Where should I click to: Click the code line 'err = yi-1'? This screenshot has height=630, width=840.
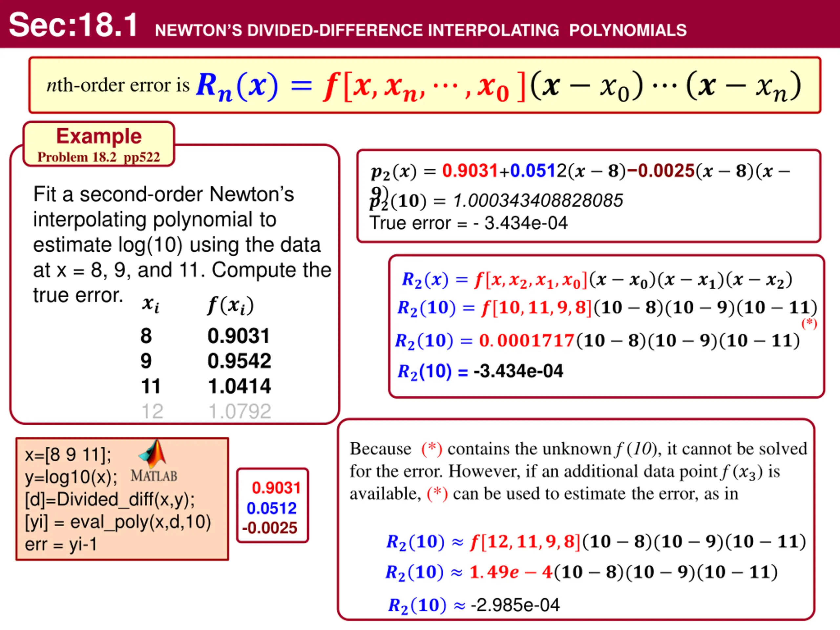click(61, 545)
